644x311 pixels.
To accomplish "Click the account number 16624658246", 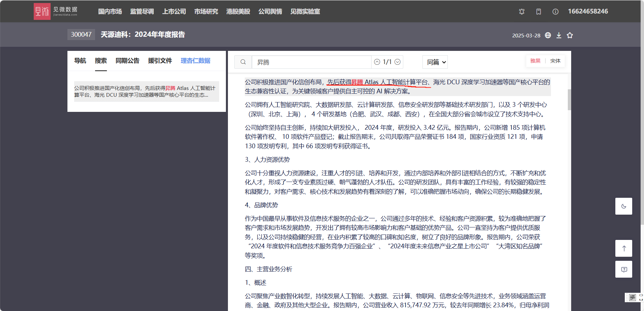I will 588,11.
